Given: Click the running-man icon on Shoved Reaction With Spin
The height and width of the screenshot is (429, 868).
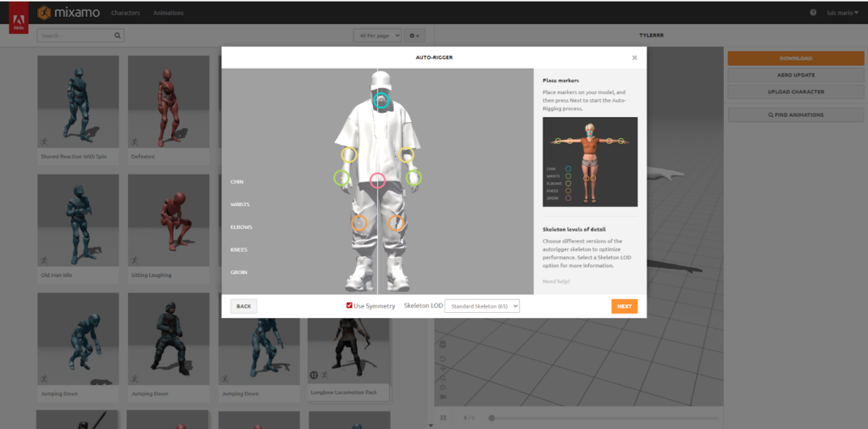Looking at the screenshot, I should tap(44, 142).
